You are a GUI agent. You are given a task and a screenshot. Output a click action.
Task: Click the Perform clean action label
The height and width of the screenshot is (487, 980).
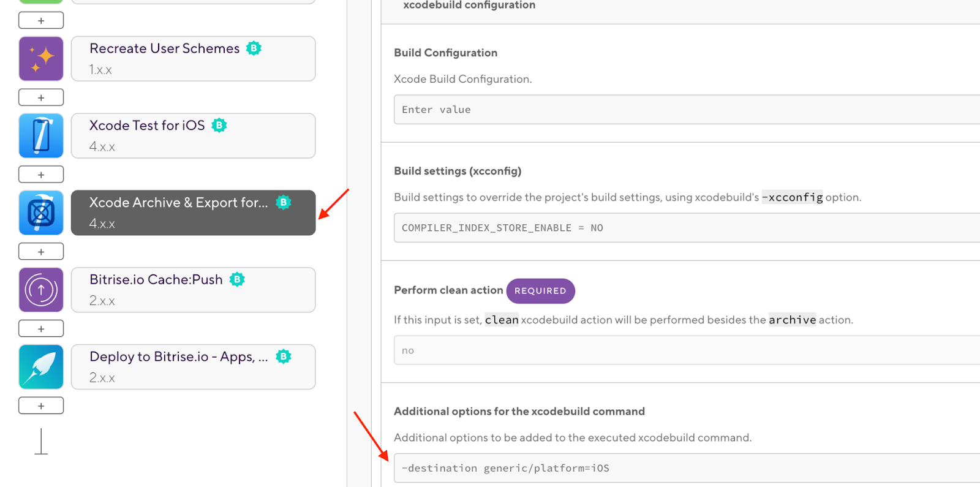448,290
